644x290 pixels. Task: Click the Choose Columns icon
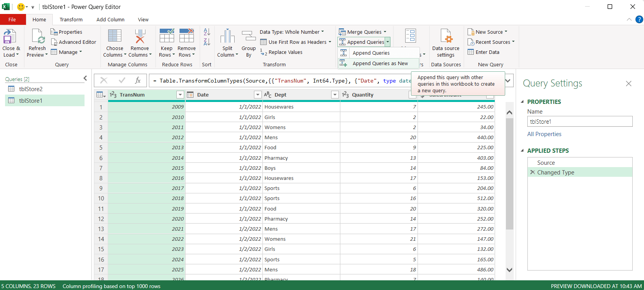[x=115, y=36]
